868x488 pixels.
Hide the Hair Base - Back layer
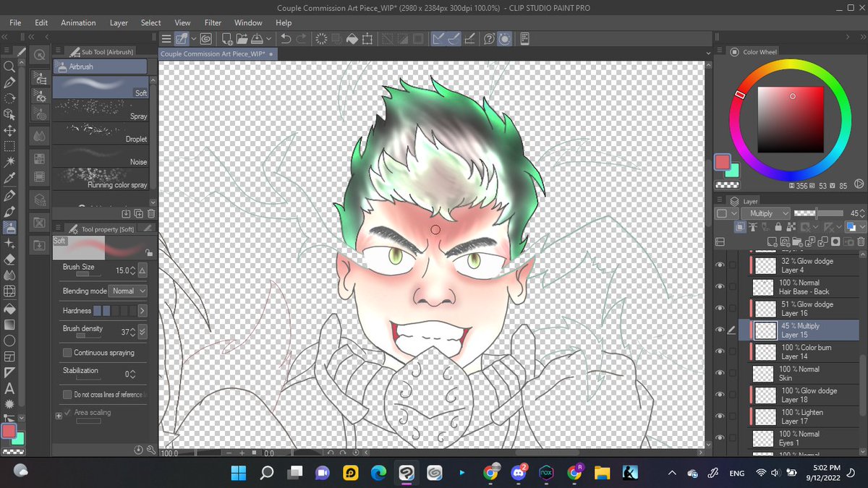720,287
